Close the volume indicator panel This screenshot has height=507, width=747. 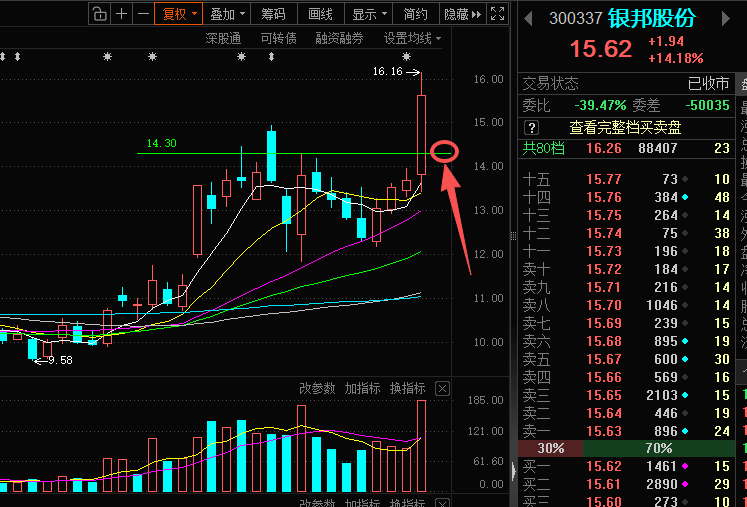point(442,389)
